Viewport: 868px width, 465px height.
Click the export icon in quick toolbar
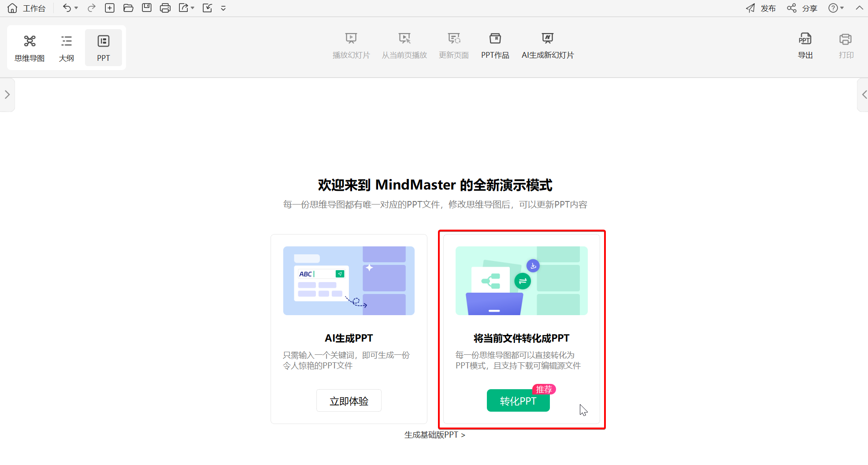183,8
